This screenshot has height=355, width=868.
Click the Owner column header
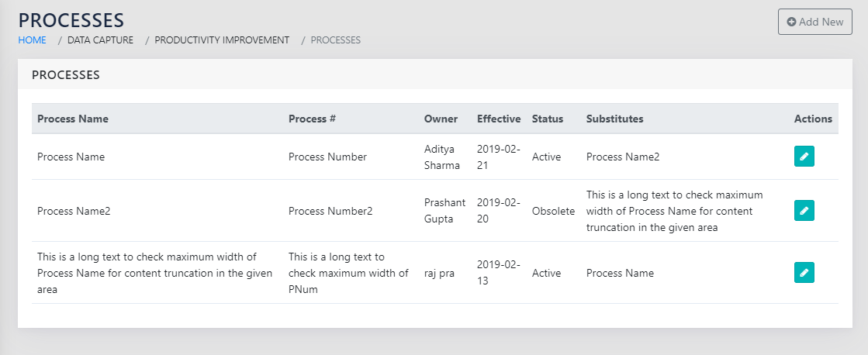pyautogui.click(x=441, y=119)
